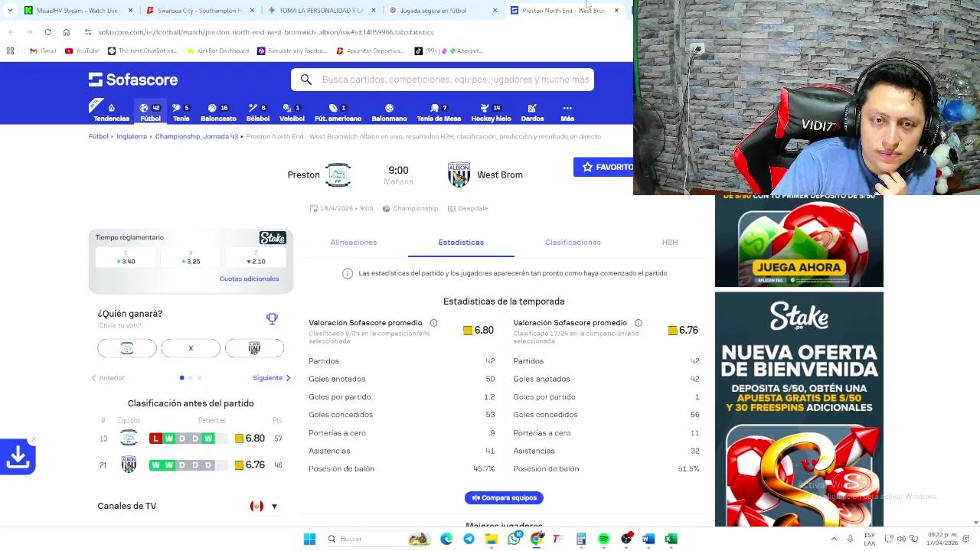Open Excel from the taskbar
Image resolution: width=980 pixels, height=551 pixels.
coord(671,539)
